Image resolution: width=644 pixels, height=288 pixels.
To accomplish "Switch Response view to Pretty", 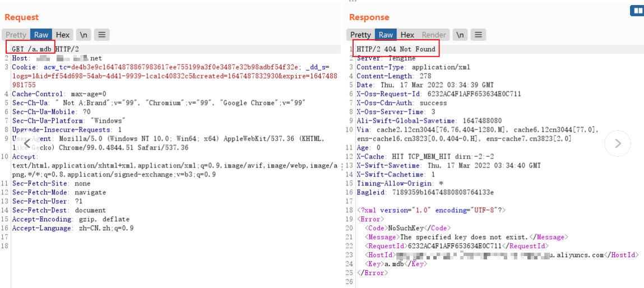I will [360, 35].
